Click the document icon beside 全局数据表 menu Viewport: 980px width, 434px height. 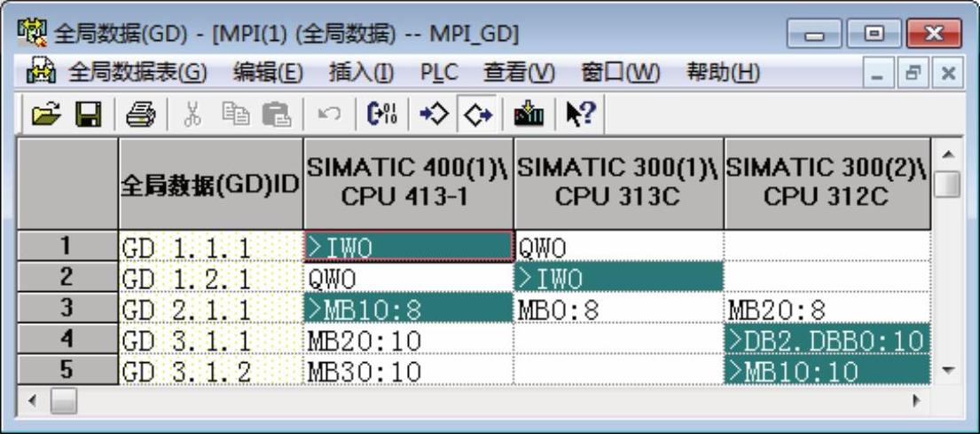pos(42,72)
